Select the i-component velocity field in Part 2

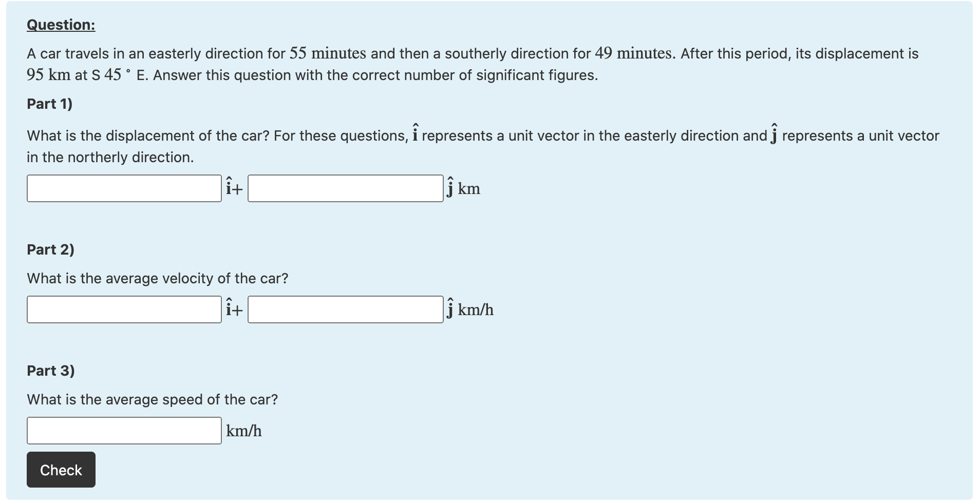pos(124,309)
